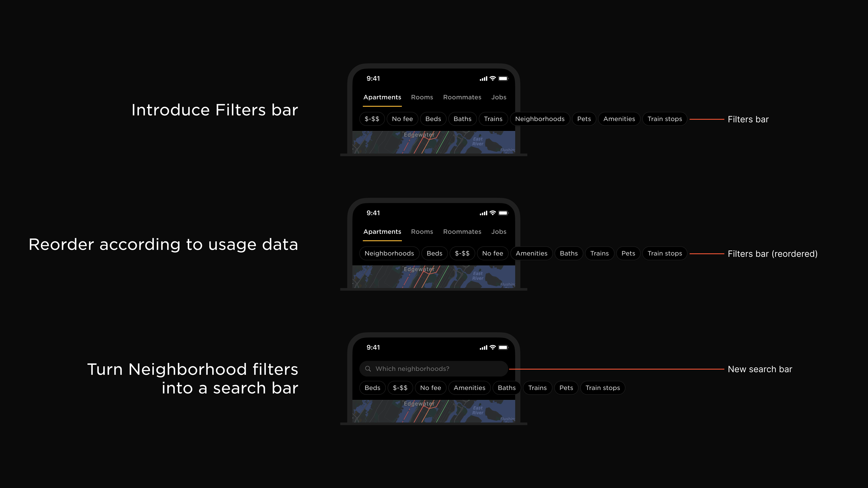
Task: Click the signal bars in top phone mockup
Action: (483, 79)
